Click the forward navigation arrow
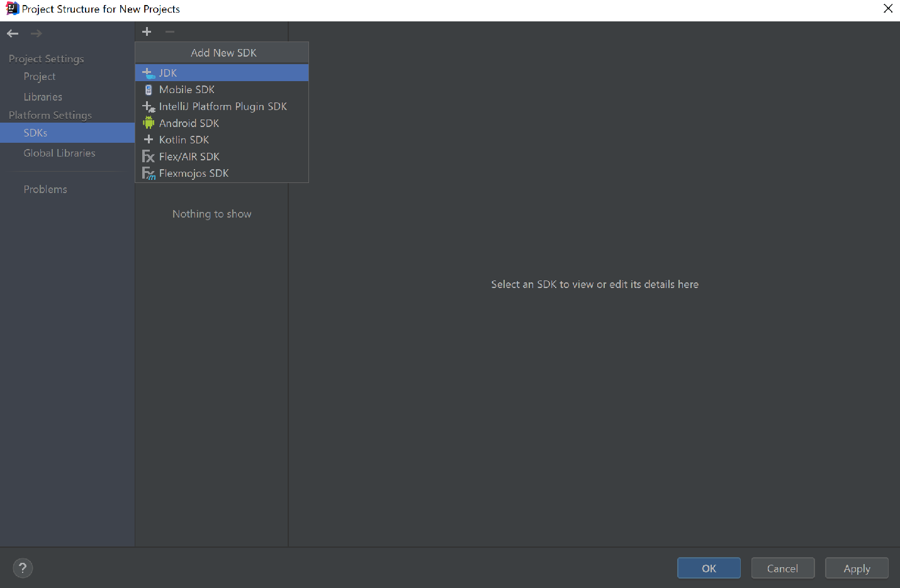The width and height of the screenshot is (900, 588). tap(36, 33)
